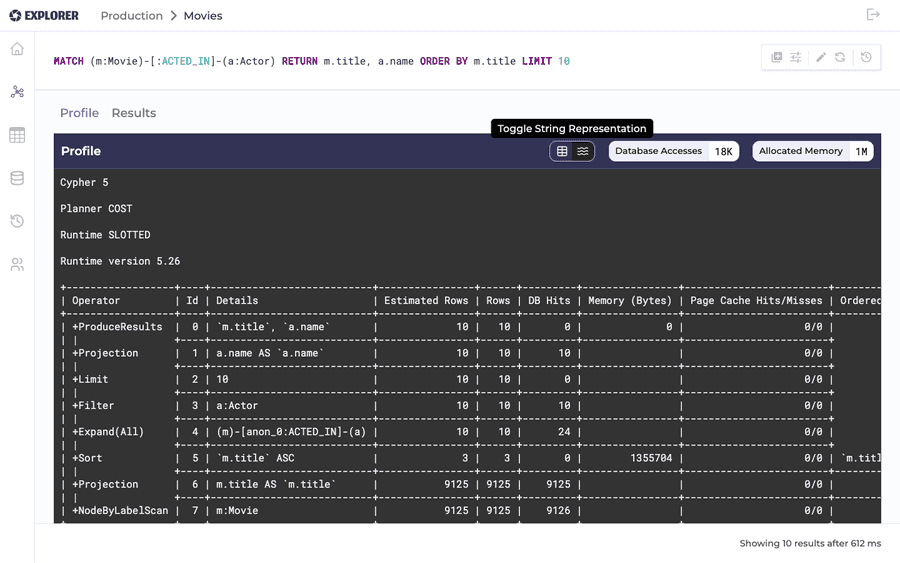900x563 pixels.
Task: Open query parameters sliders icon
Action: pos(796,57)
